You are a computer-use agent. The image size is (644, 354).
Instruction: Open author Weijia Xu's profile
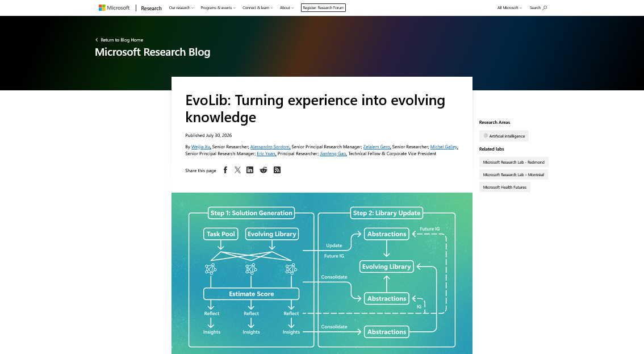click(201, 147)
